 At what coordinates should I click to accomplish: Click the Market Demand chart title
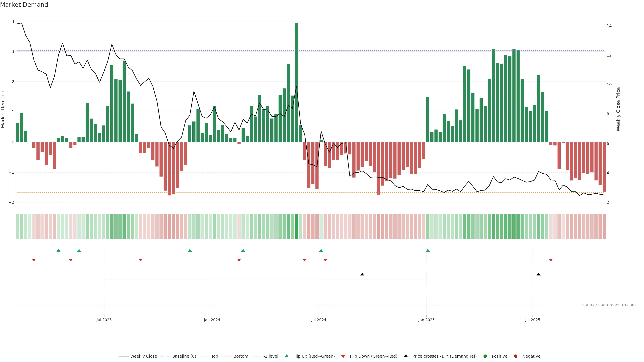24,5
